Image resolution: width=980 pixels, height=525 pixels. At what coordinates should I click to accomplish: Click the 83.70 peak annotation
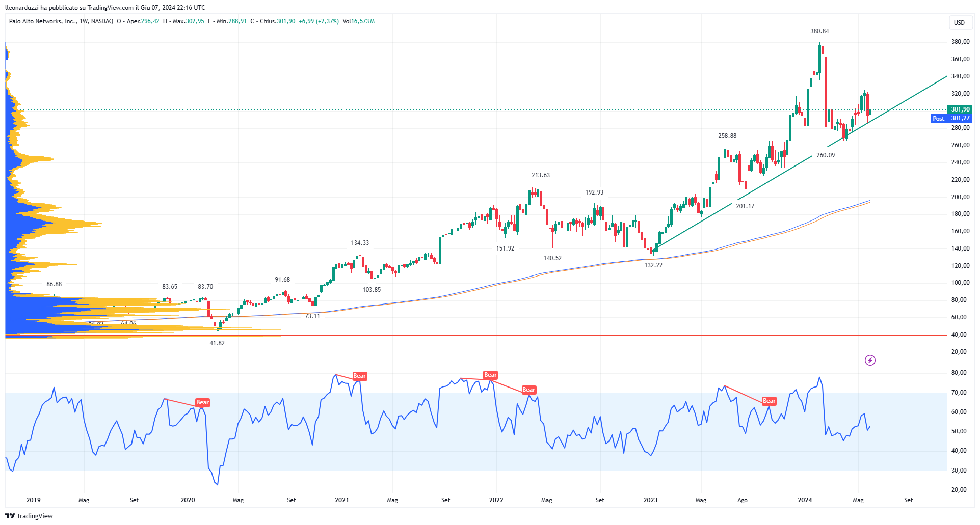(x=205, y=287)
